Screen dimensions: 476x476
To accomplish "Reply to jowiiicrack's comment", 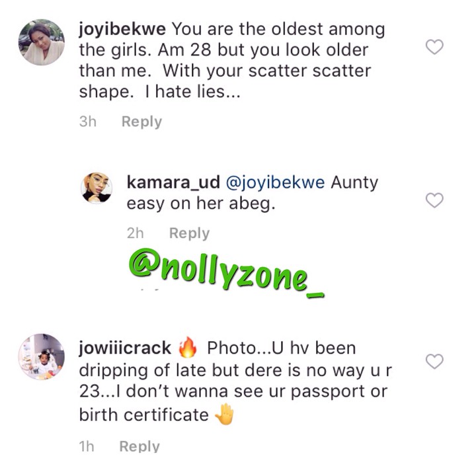I will click(x=139, y=447).
